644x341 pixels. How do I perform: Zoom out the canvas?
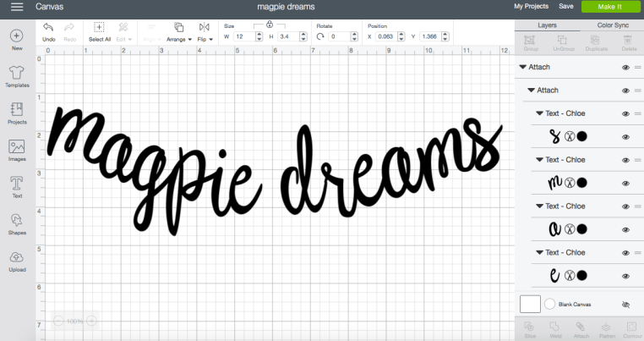58,321
